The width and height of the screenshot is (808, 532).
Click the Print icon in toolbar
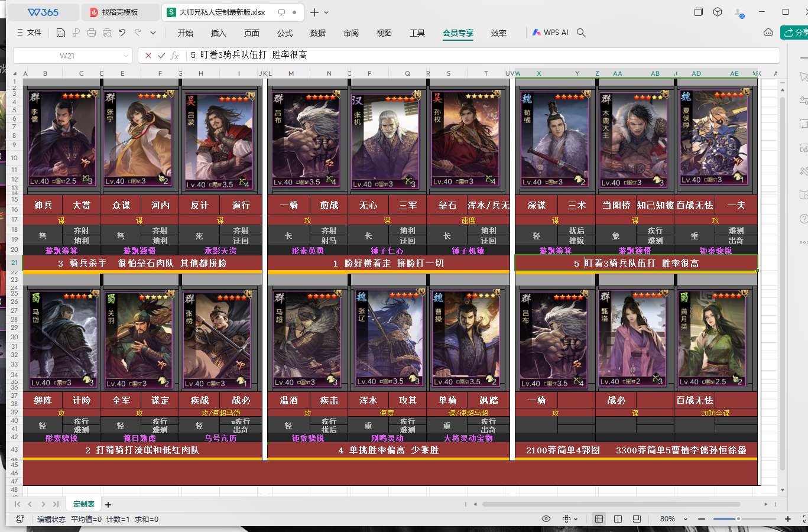tap(92, 33)
